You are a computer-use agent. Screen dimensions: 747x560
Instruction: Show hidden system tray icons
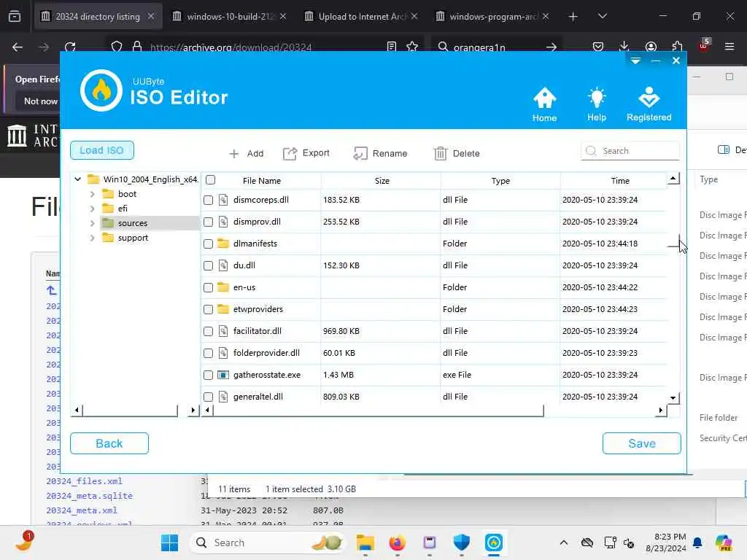tap(564, 542)
